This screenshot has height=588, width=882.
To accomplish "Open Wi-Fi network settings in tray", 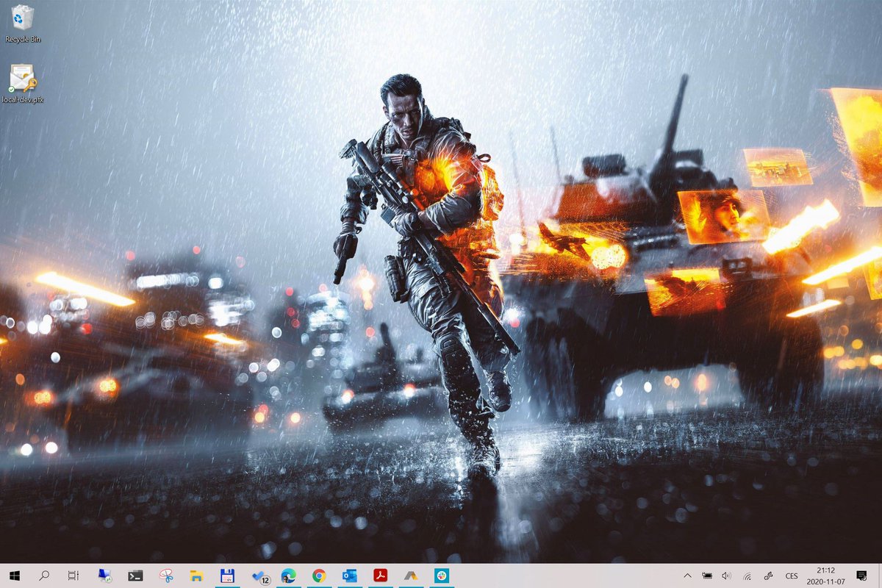I will point(747,576).
